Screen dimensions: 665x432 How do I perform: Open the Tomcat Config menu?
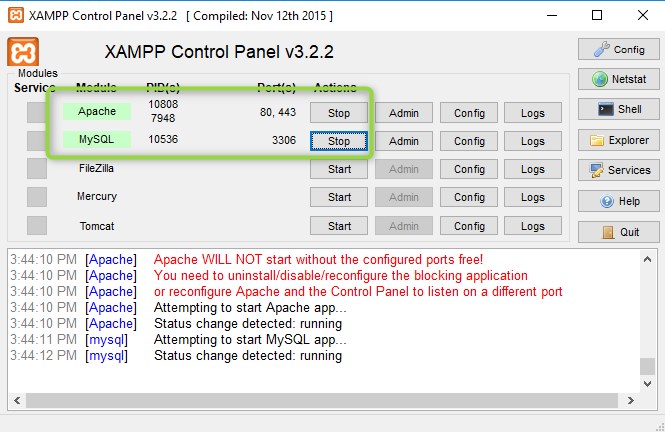tap(469, 226)
